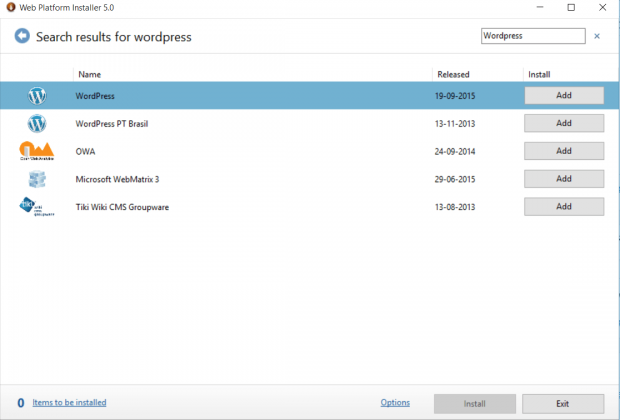Add WordPress PT Brasil to install list
The image size is (620, 420).
pyautogui.click(x=564, y=123)
